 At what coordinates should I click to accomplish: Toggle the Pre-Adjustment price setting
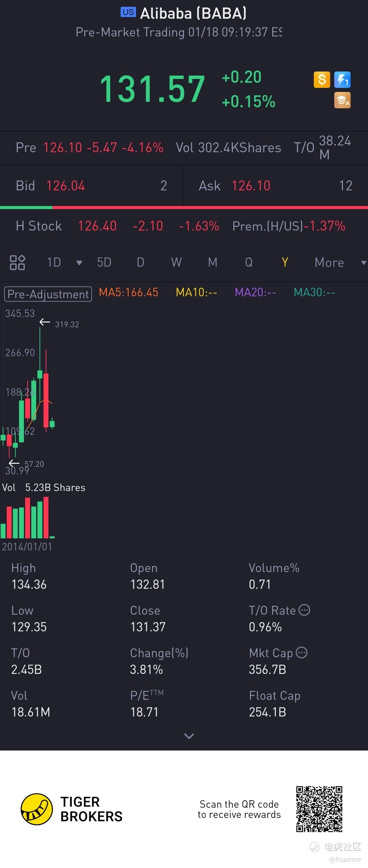click(x=48, y=294)
